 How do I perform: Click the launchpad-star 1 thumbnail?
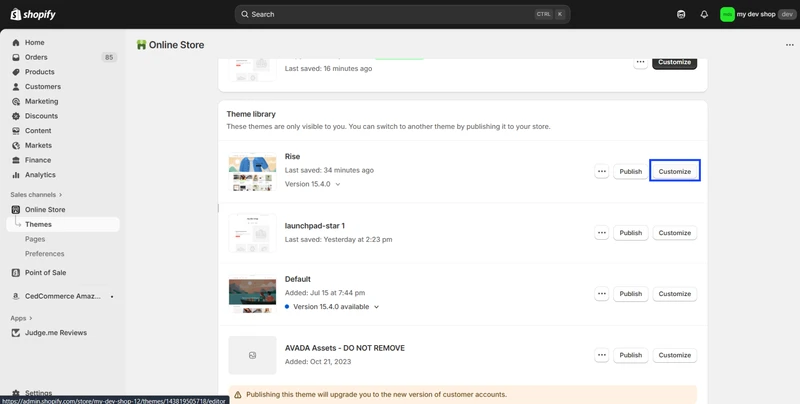pos(253,233)
